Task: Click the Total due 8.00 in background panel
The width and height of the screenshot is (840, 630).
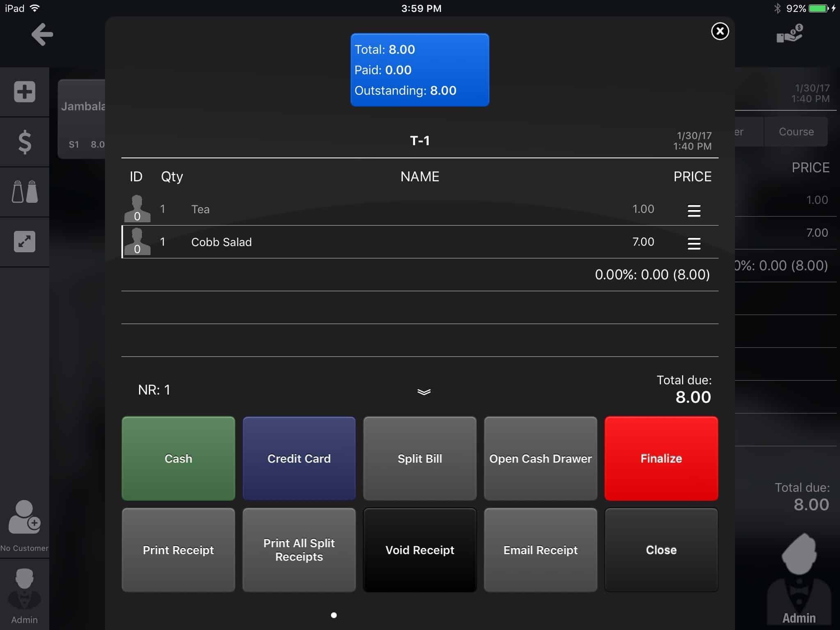Action: click(811, 504)
